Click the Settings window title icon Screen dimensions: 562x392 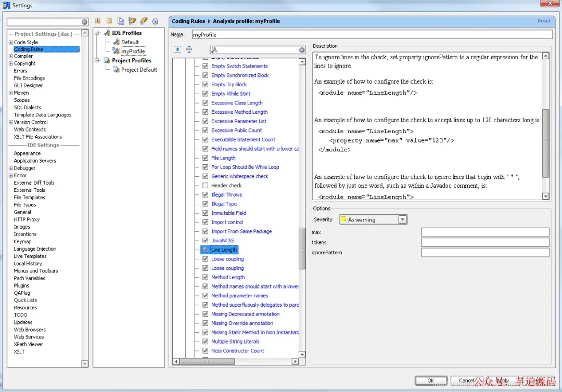[6, 5]
